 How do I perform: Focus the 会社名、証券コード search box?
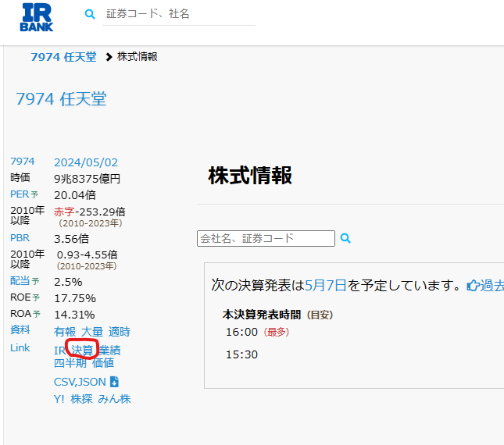[x=266, y=239]
